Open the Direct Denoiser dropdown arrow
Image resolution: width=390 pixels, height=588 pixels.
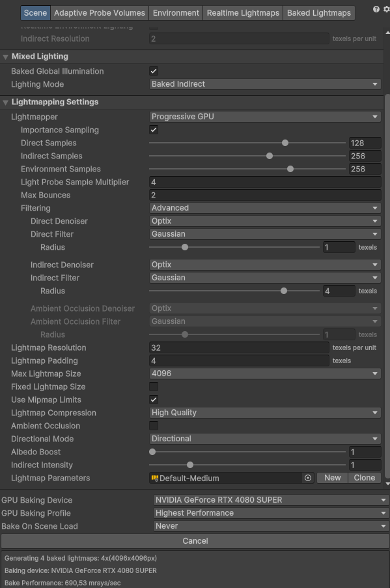pyautogui.click(x=376, y=221)
